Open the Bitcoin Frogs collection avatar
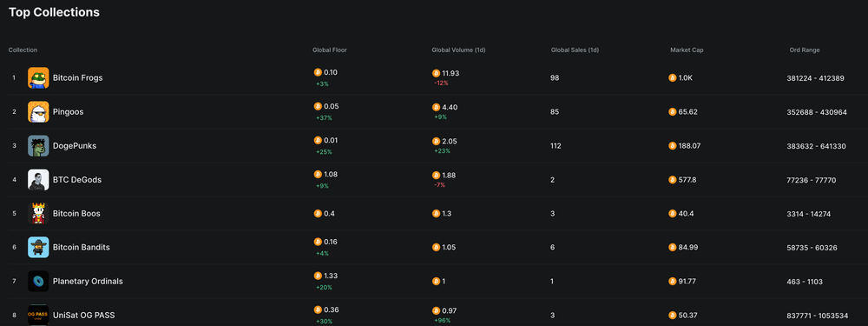 click(x=38, y=77)
